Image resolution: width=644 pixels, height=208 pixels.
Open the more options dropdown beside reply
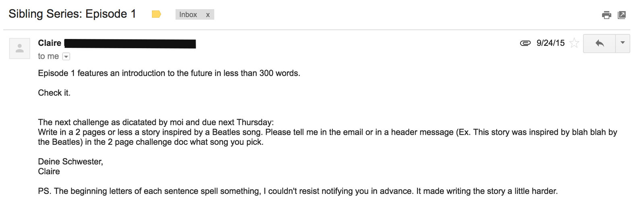[623, 43]
